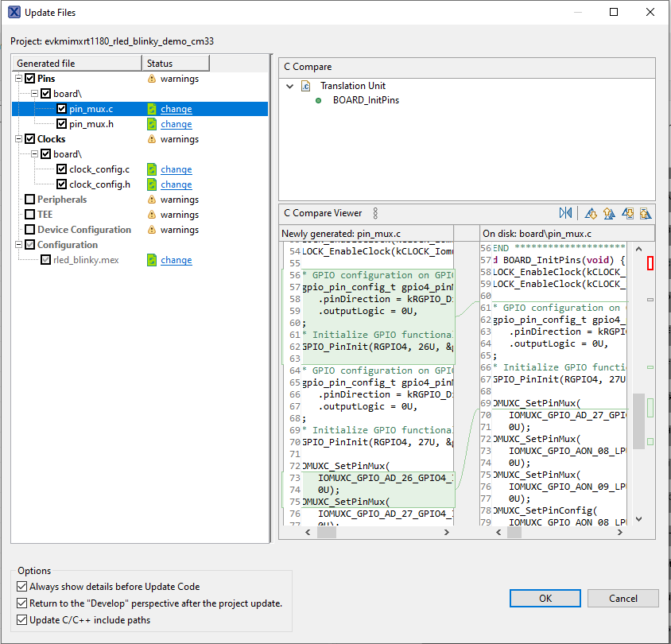This screenshot has width=671, height=644.
Task: Open the C Compare Viewer three-dot menu
Action: pos(375,213)
